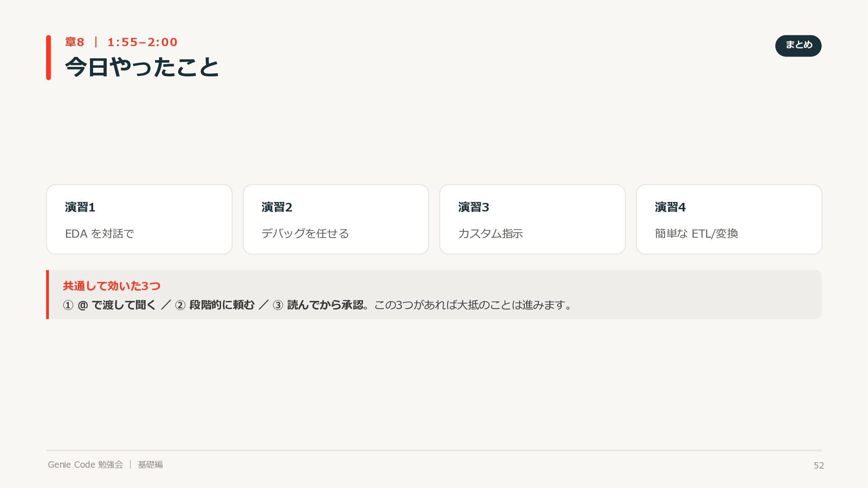Click the chapter label 章8 1:55–2:00
868x488 pixels.
121,42
